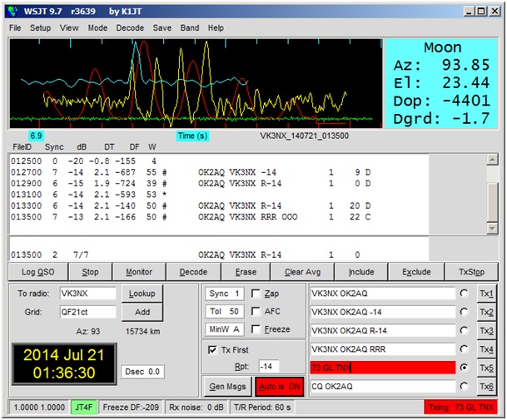Image resolution: width=507 pixels, height=420 pixels.
Task: Click the Tol 50 control
Action: click(x=224, y=311)
